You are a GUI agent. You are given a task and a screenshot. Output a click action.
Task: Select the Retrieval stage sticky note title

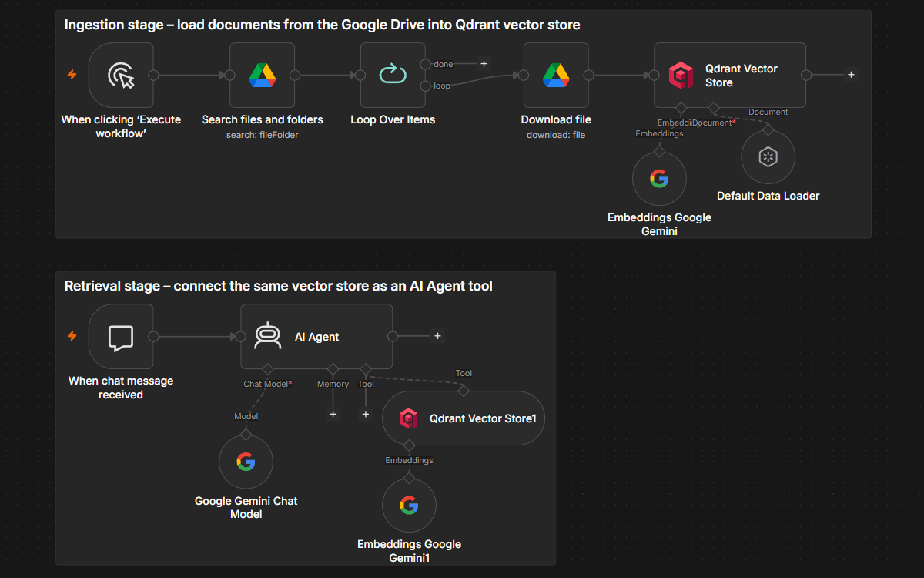click(x=278, y=286)
